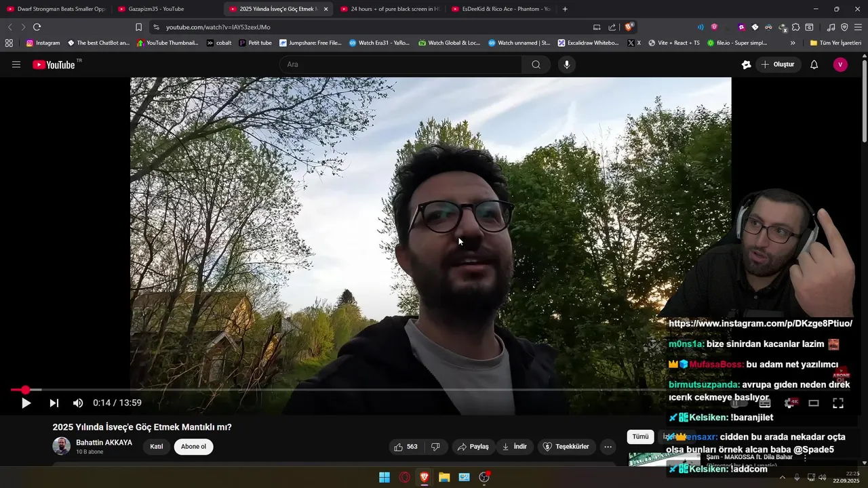
Task: Open the YouTube guide hamburger menu
Action: pyautogui.click(x=16, y=64)
